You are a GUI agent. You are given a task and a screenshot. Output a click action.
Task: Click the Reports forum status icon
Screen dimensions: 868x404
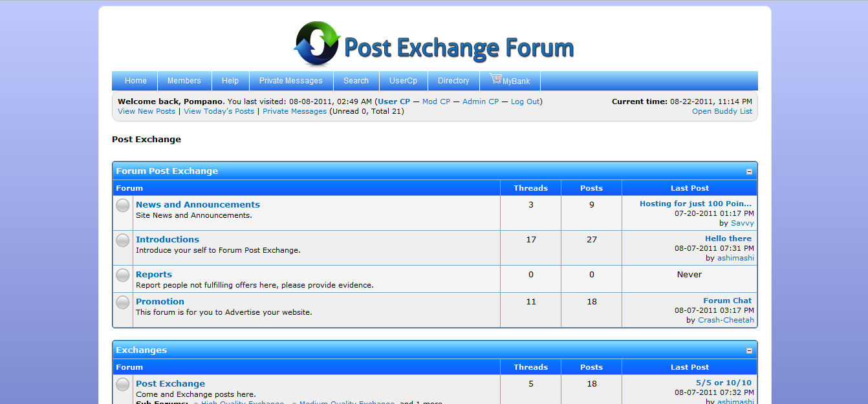point(123,275)
